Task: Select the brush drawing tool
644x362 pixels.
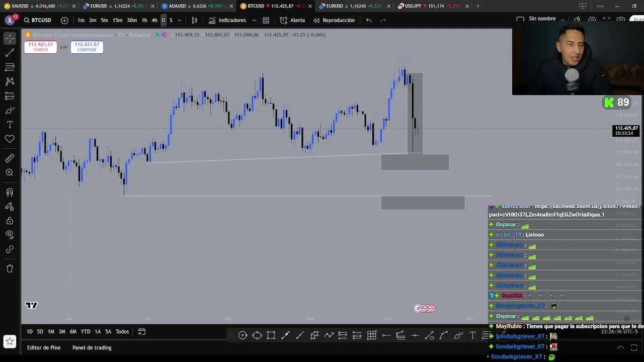Action: click(10, 110)
